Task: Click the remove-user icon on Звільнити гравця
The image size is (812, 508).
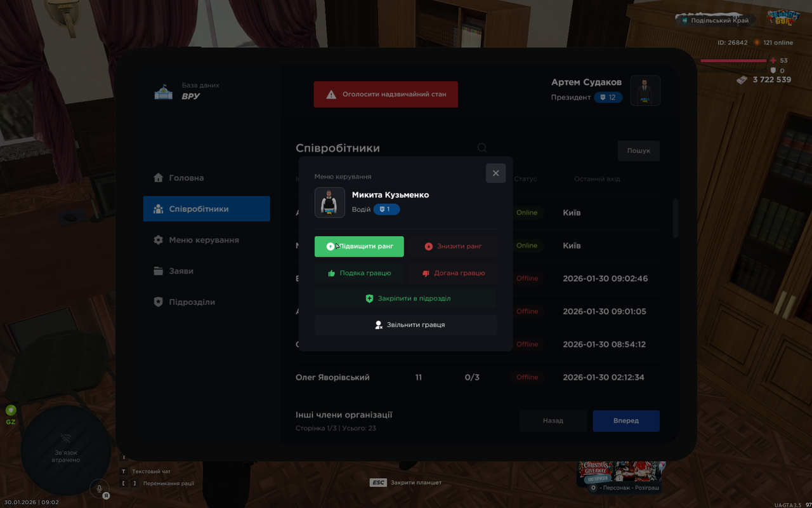Action: pos(379,325)
